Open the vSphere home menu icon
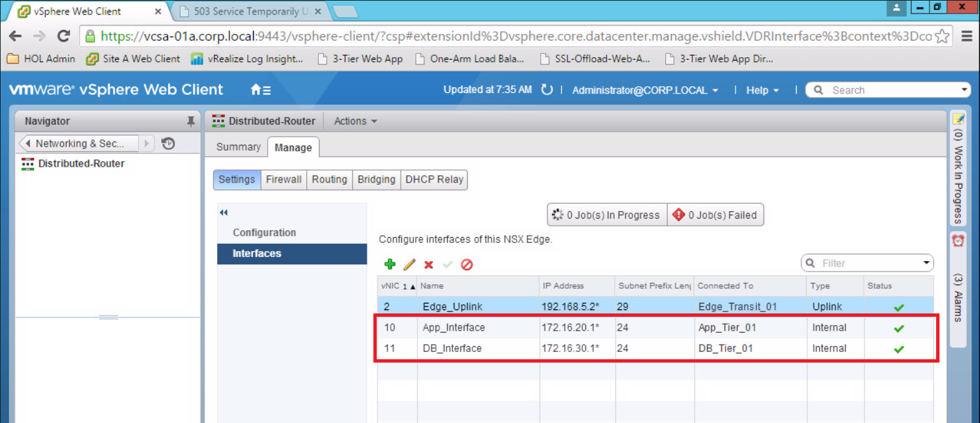 [260, 90]
